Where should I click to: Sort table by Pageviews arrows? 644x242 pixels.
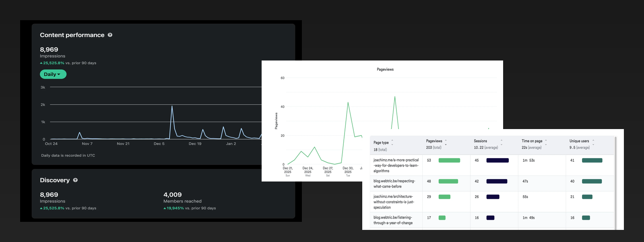click(446, 142)
